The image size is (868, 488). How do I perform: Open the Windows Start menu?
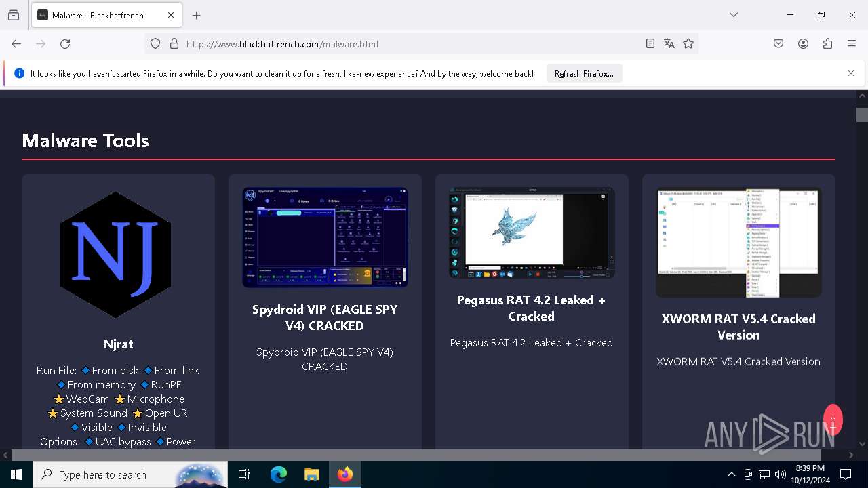(16, 474)
